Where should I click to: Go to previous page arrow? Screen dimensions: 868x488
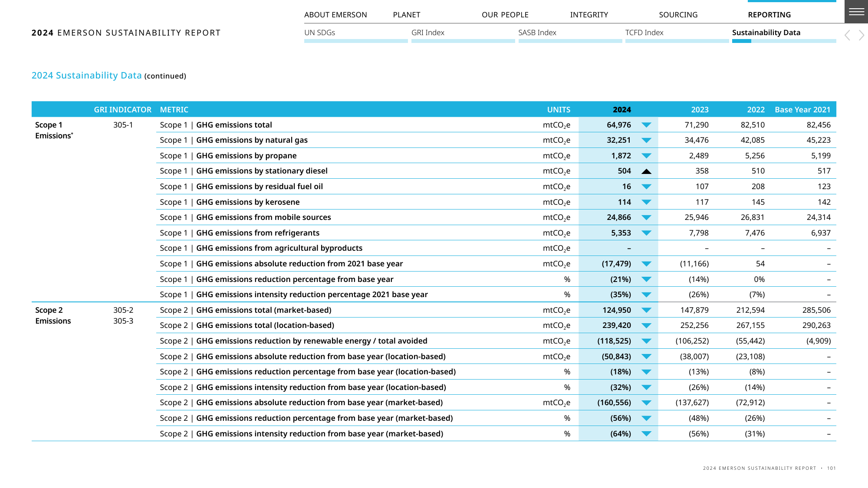847,36
